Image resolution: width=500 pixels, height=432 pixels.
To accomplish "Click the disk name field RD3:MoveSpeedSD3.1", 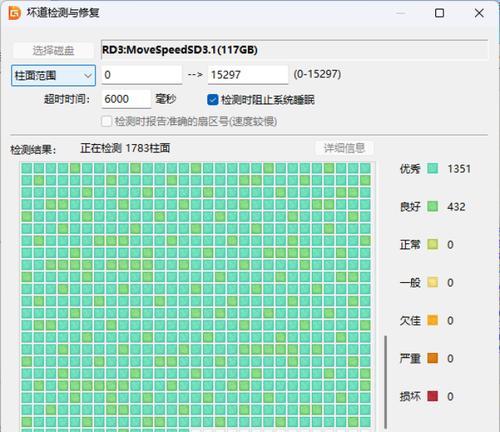I will (x=295, y=50).
